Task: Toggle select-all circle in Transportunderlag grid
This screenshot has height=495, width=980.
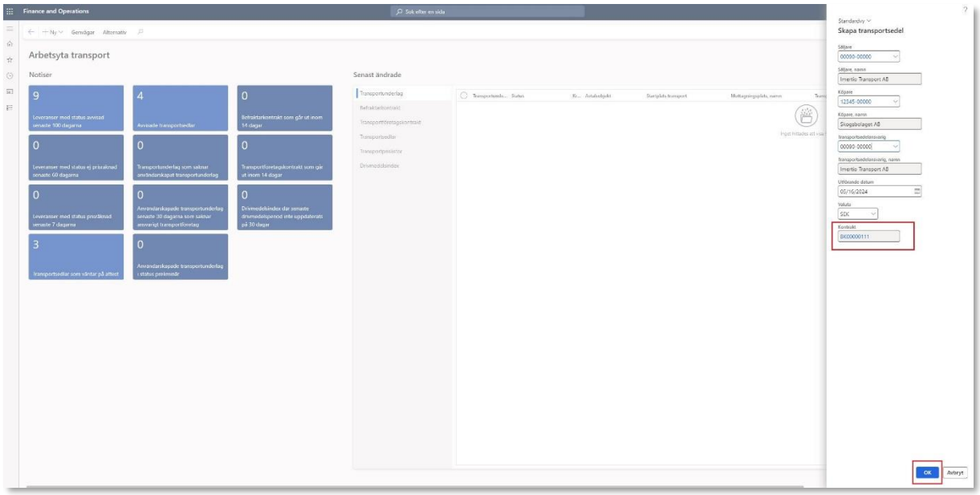Action: [x=464, y=95]
